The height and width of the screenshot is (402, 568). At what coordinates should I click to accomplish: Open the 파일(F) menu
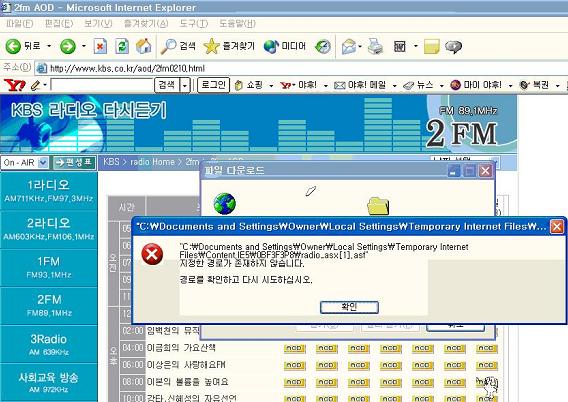20,24
